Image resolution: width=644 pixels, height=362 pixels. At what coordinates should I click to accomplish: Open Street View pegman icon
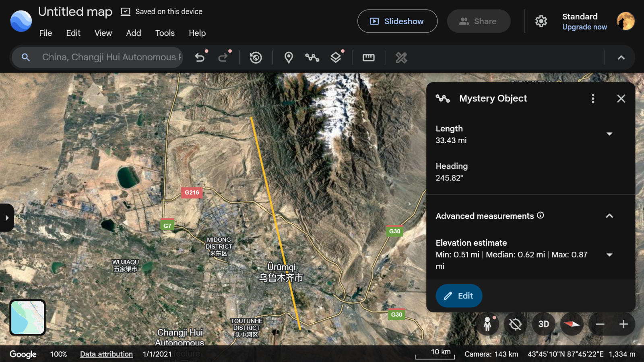coord(487,324)
